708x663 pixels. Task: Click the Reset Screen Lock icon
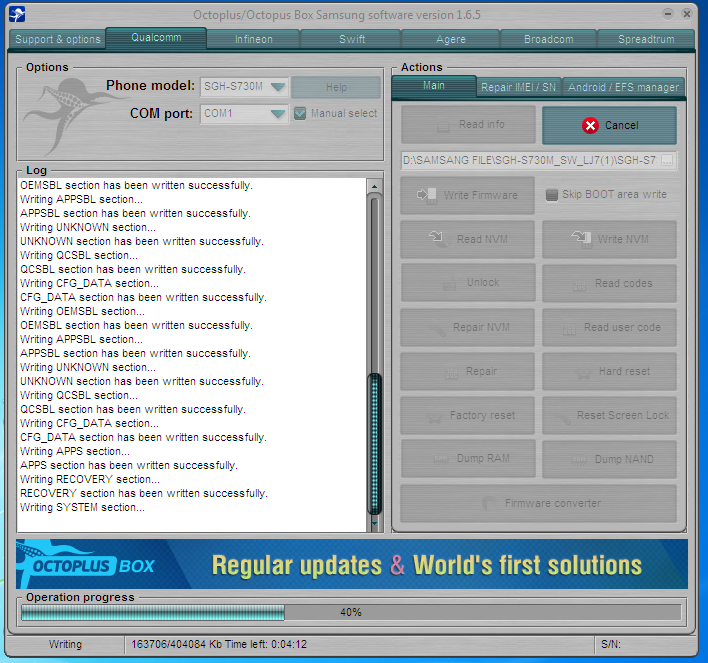pos(563,417)
